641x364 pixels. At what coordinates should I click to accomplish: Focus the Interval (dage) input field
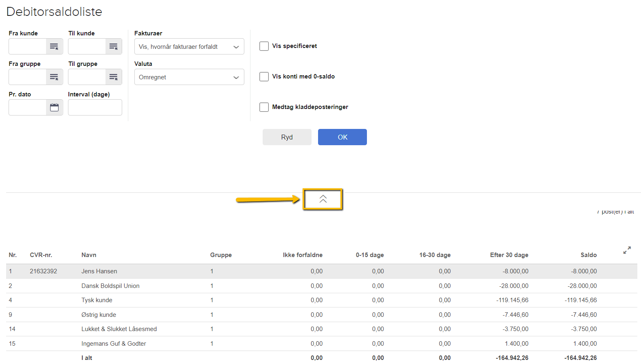point(95,107)
